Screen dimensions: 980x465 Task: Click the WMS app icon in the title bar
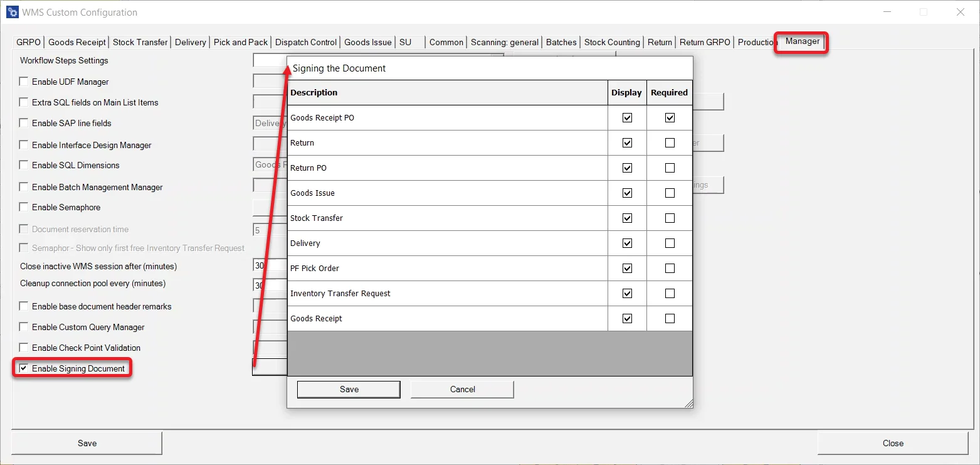point(11,12)
